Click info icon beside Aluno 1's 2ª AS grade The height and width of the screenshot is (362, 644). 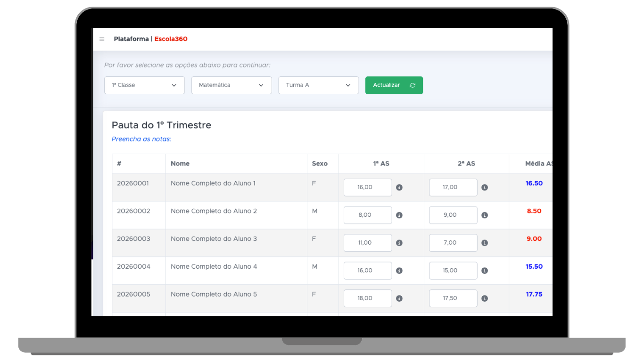(485, 188)
